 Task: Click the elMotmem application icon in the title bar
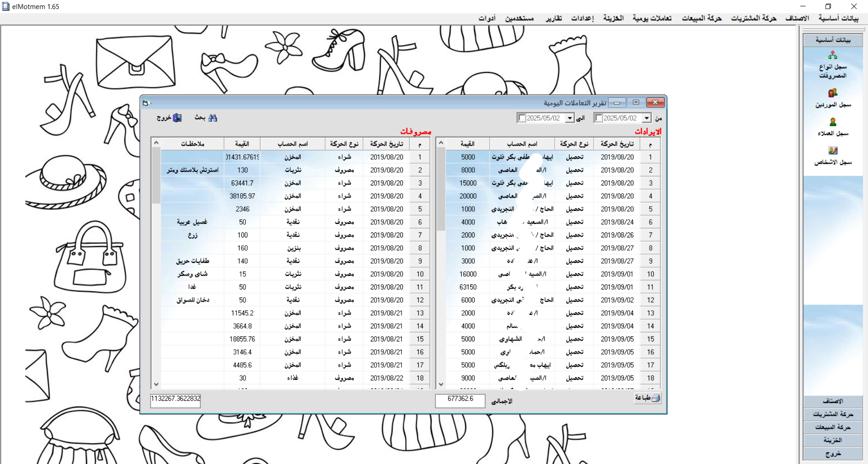(x=5, y=6)
